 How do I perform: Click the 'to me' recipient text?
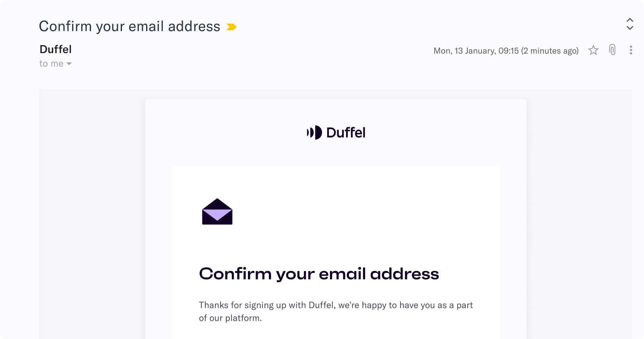click(x=51, y=64)
